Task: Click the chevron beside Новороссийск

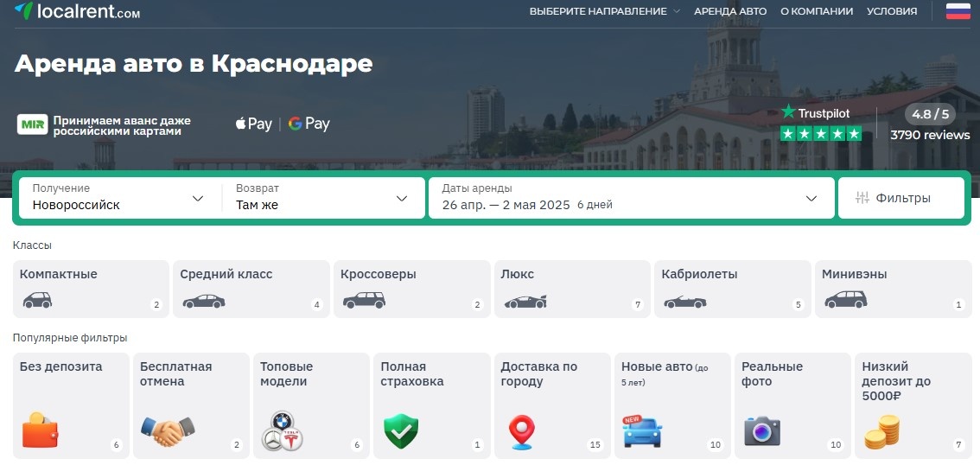Action: pos(198,199)
